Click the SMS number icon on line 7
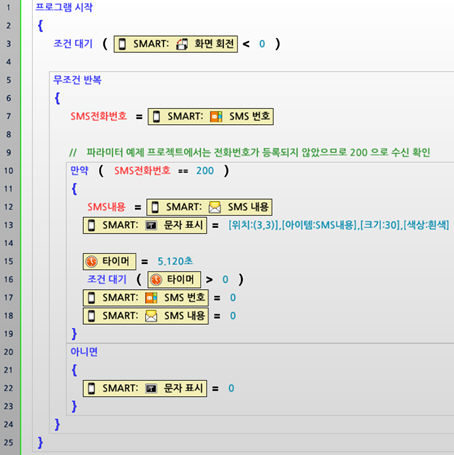The height and width of the screenshot is (455, 454). coord(216,116)
